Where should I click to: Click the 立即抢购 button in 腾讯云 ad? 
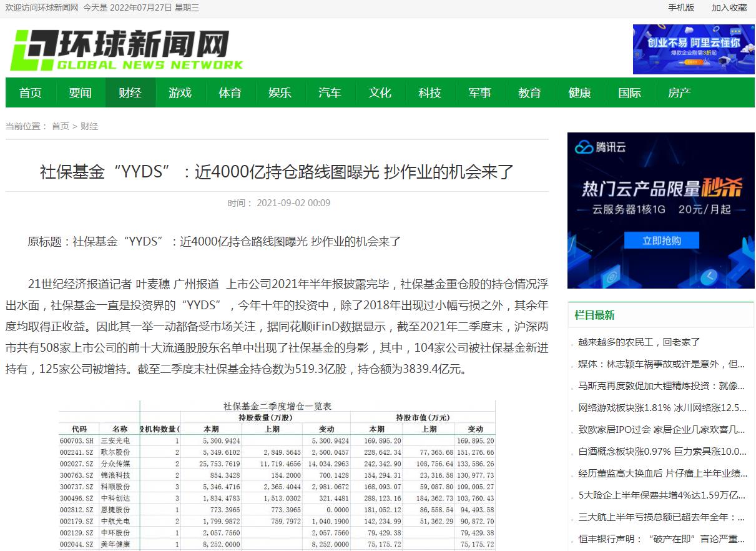coord(662,241)
